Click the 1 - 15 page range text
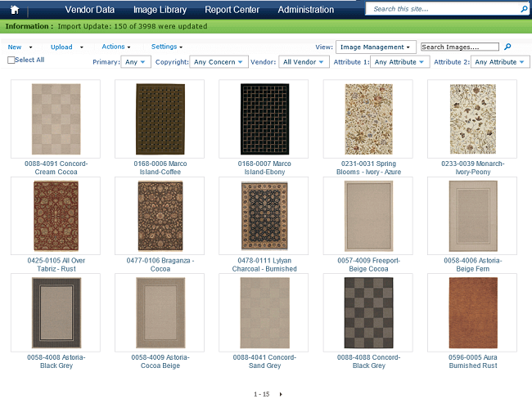The height and width of the screenshot is (399, 532). [262, 394]
